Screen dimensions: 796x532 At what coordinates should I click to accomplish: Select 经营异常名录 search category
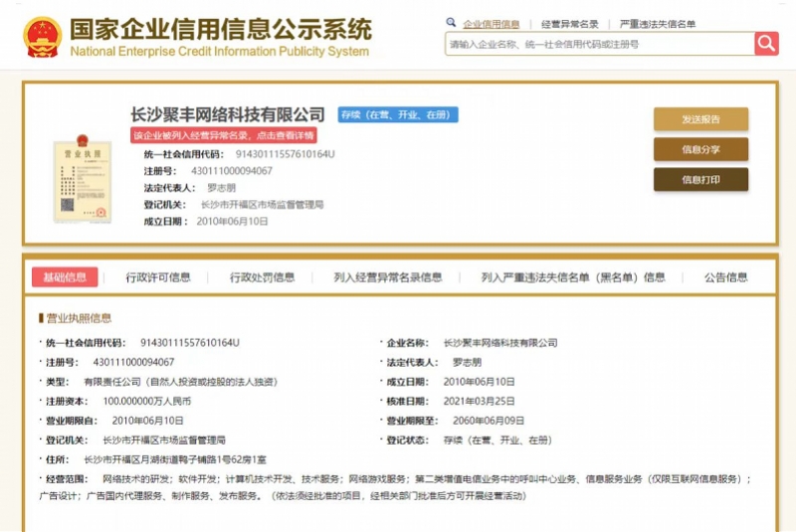pos(569,24)
